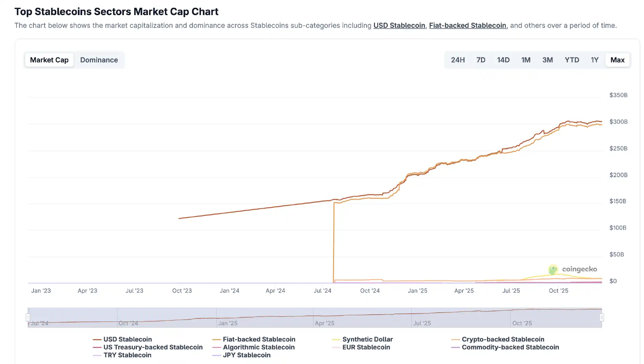644x364 pixels.
Task: Choose the 14D time range
Action: point(503,60)
